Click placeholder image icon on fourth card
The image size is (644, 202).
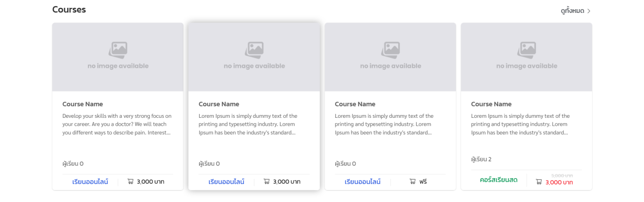point(527,50)
